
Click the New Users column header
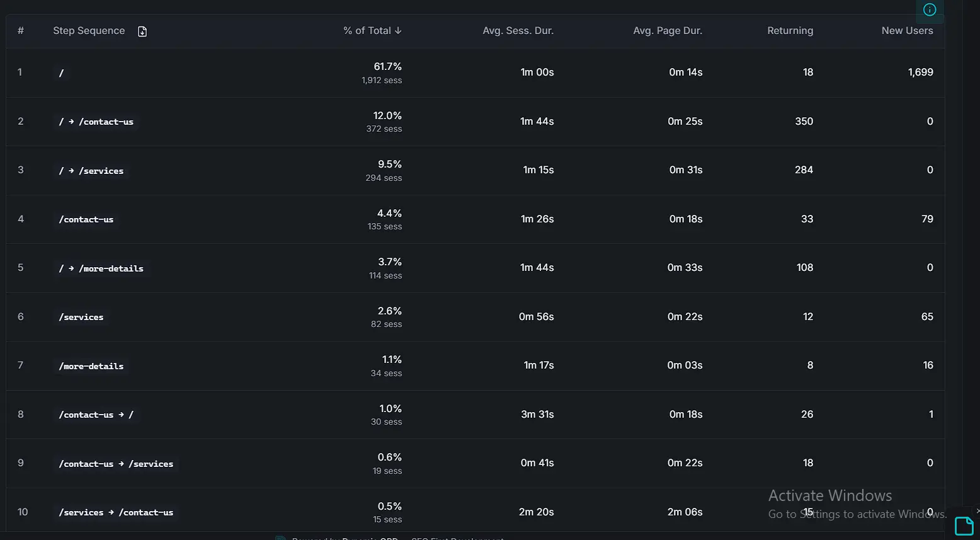907,31
